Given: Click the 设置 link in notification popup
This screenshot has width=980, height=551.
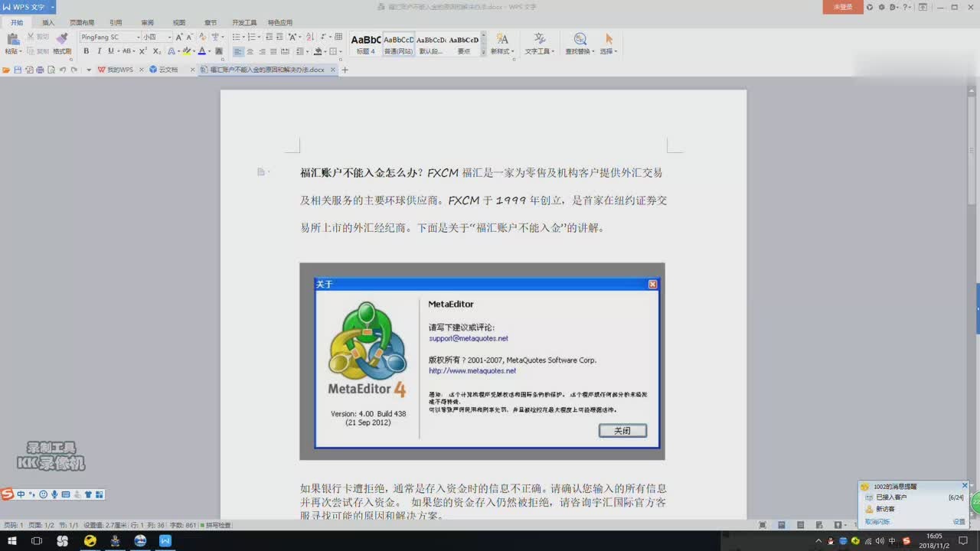Looking at the screenshot, I should [959, 521].
